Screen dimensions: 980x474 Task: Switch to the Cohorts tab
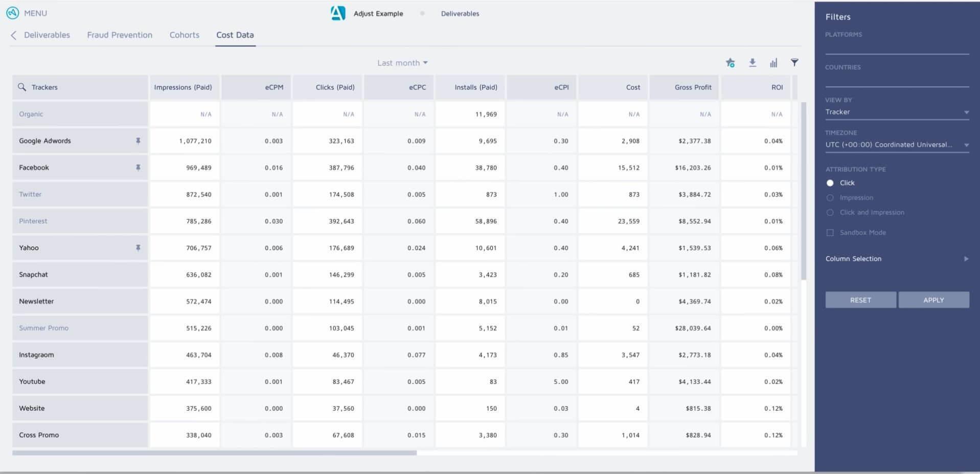click(x=185, y=35)
